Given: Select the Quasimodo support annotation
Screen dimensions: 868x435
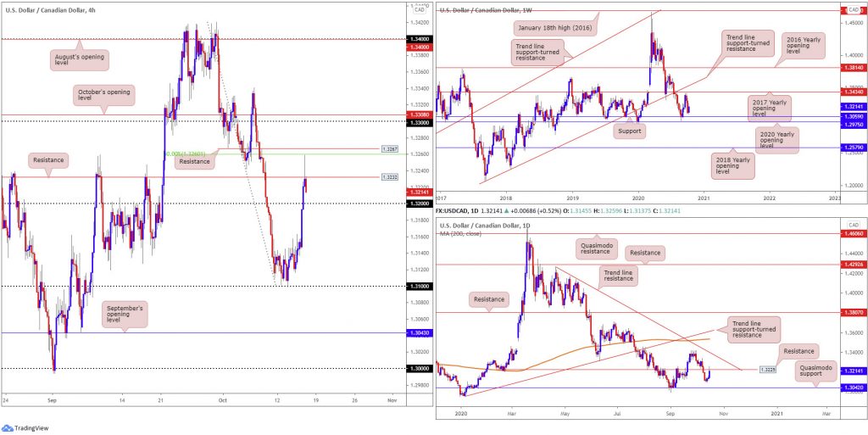Looking at the screenshot, I should coord(815,371).
